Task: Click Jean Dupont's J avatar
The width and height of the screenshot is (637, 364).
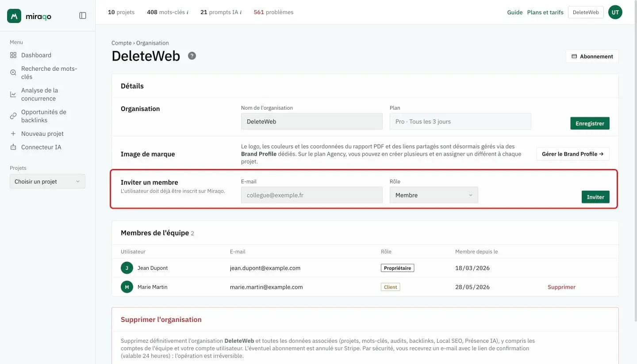Action: [127, 268]
